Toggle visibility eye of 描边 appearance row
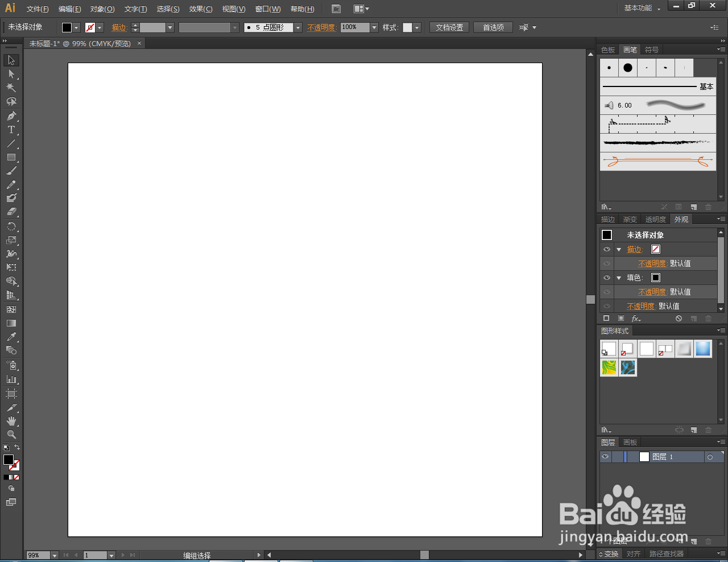 click(x=607, y=249)
